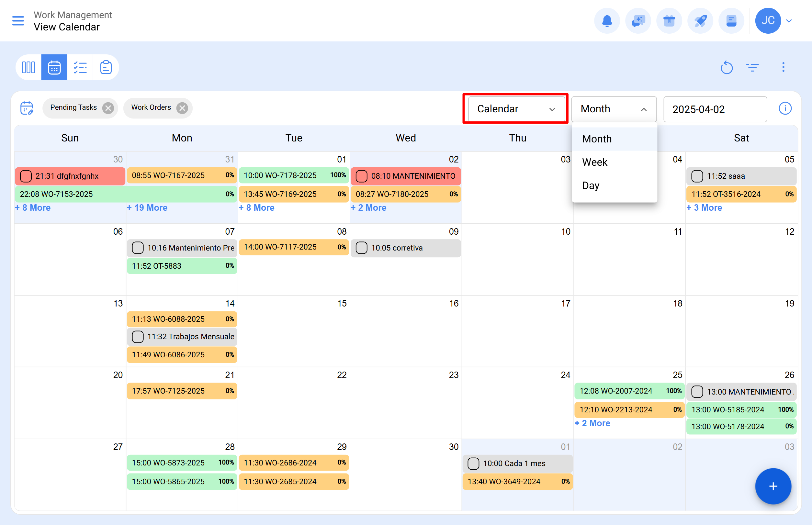Open work order WO-7178-2025
812x525 pixels.
[294, 175]
